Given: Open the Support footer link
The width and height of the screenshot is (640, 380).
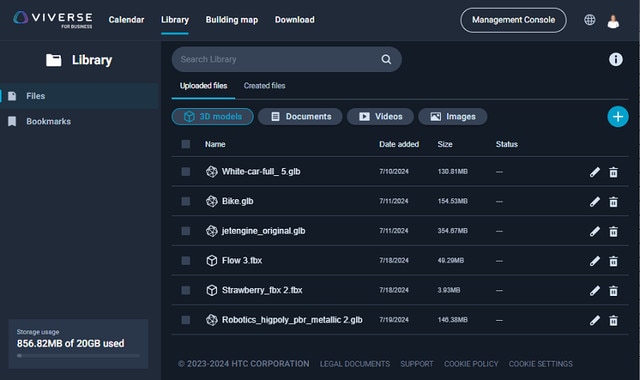Looking at the screenshot, I should pyautogui.click(x=417, y=364).
